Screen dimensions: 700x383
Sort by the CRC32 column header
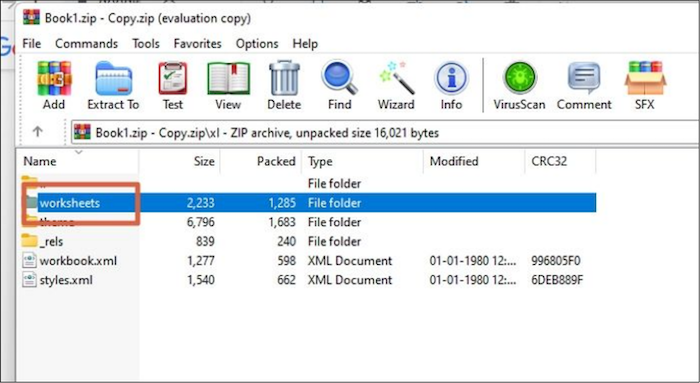click(560, 161)
